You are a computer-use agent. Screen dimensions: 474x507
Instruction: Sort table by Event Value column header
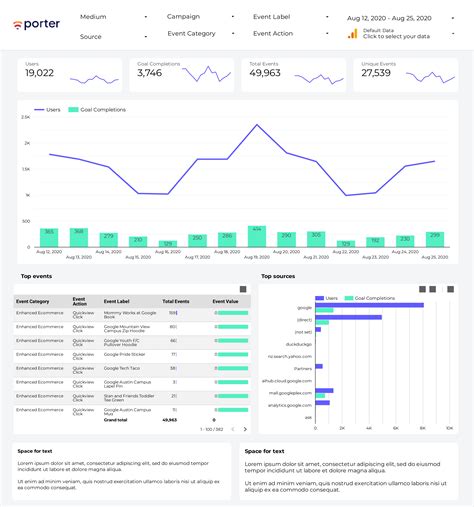coord(225,301)
